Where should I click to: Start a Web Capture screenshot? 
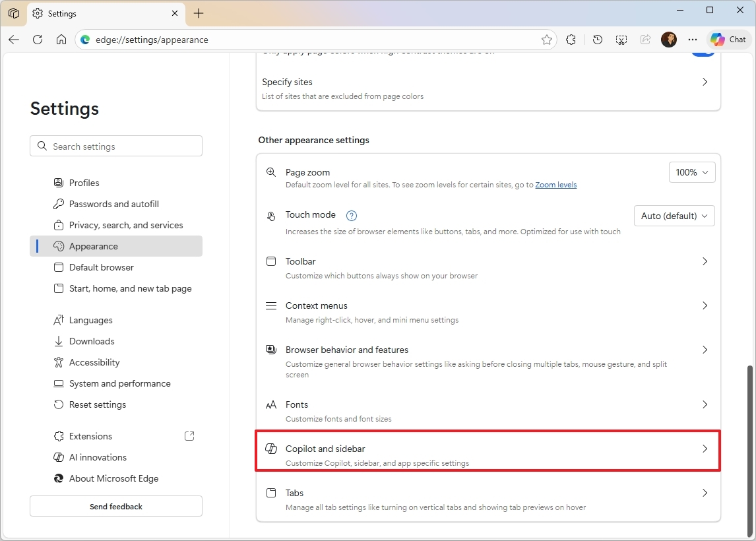[x=621, y=40]
